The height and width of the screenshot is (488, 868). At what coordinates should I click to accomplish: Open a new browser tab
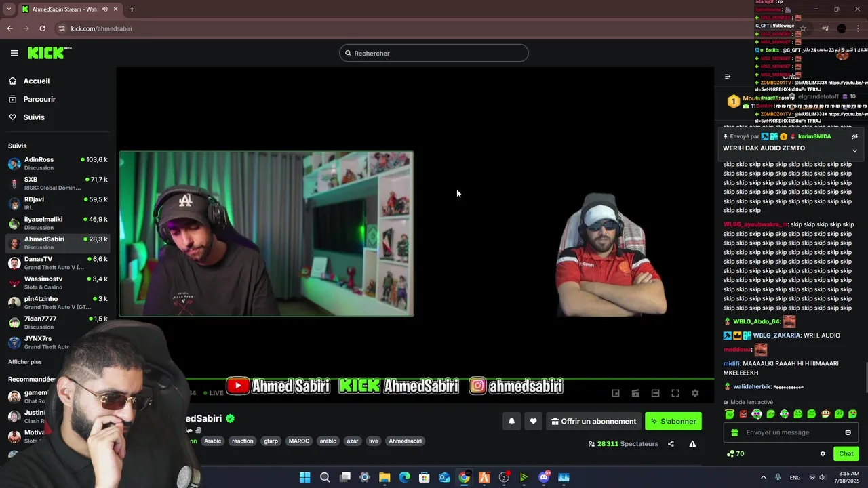(132, 9)
